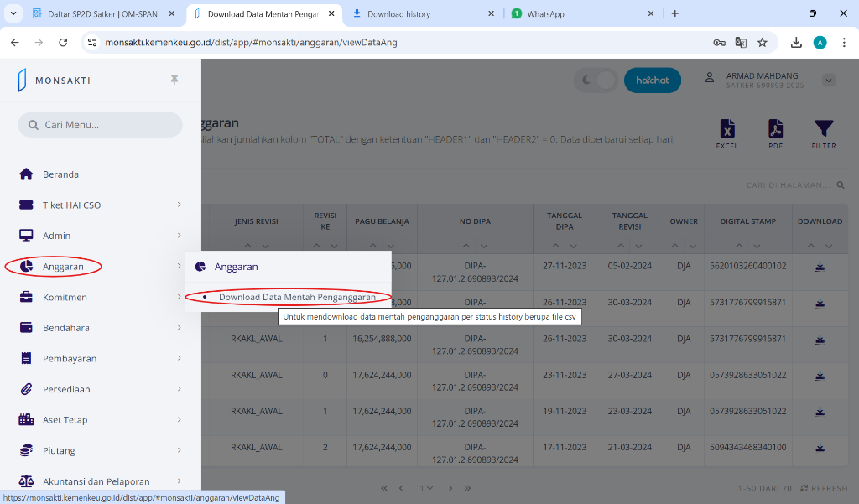Screen dimensions: 859x504
Task: Click the CARI DI HALAMAN search icon
Action: click(841, 184)
